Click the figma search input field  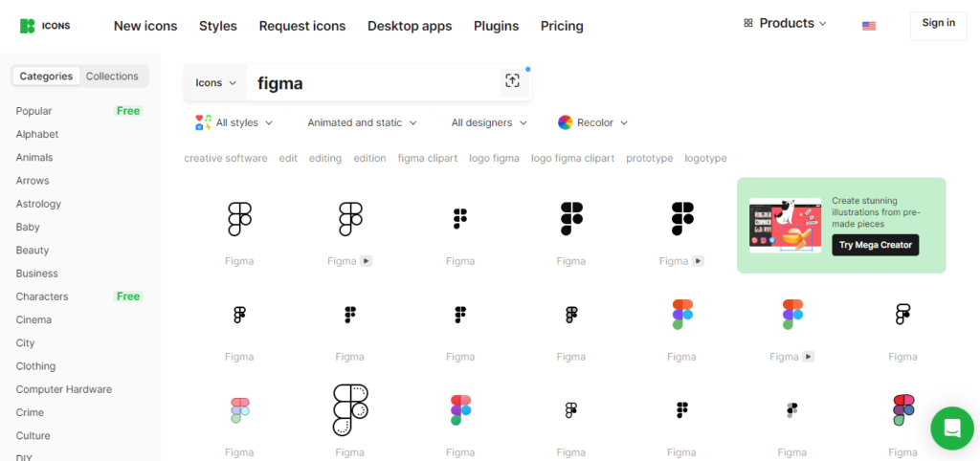tap(372, 83)
